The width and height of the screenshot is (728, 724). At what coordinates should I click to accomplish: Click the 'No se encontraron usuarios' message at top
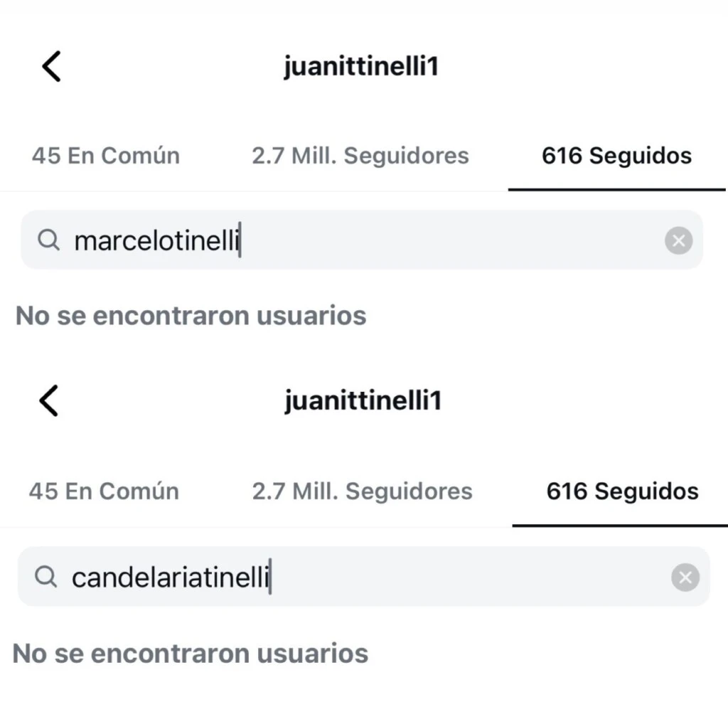pyautogui.click(x=191, y=315)
